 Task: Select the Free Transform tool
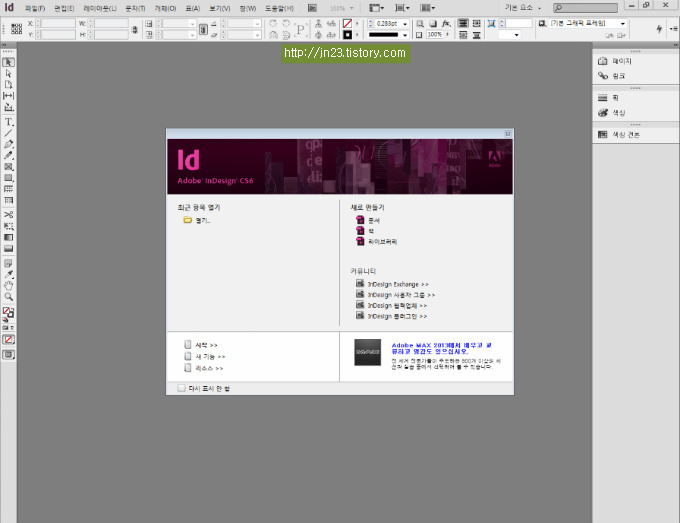tap(8, 226)
